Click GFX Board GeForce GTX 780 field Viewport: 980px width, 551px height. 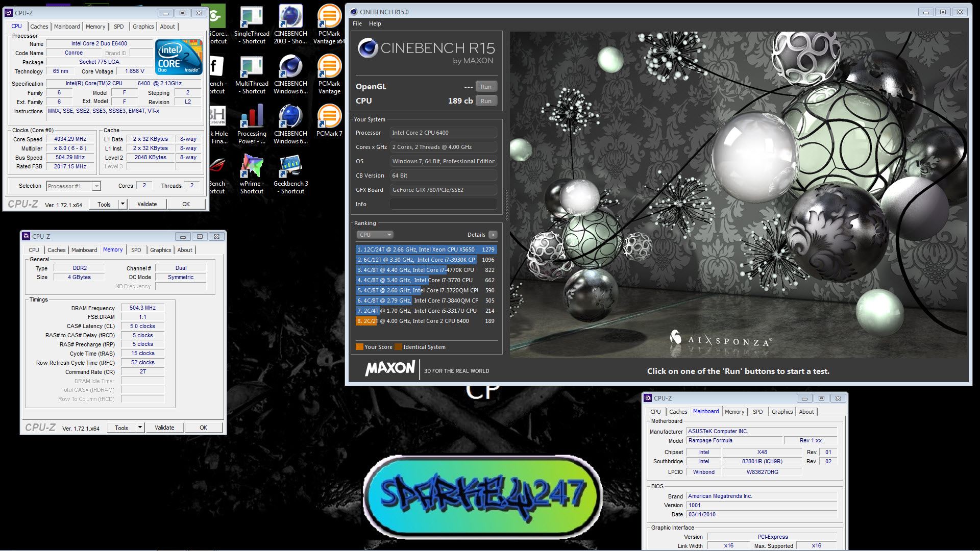click(x=444, y=190)
